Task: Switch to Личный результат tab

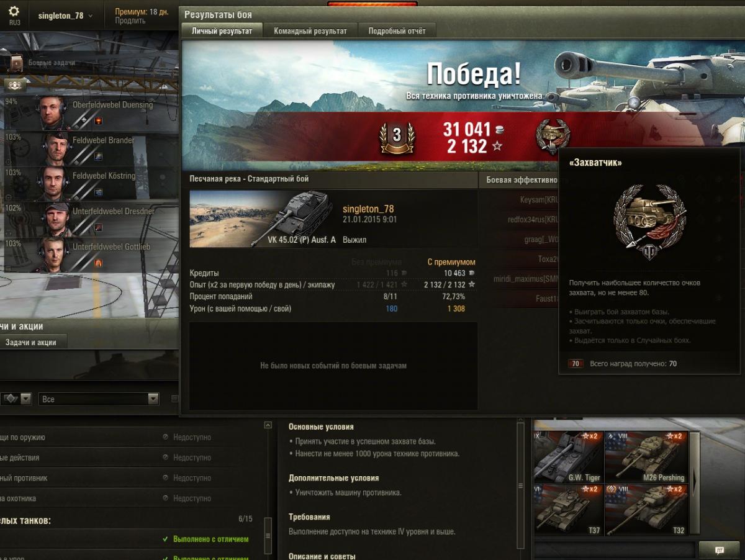Action: click(222, 30)
